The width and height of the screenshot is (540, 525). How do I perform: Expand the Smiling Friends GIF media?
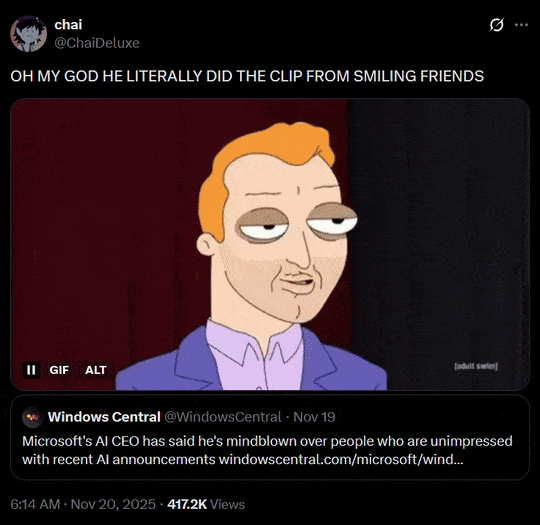click(x=270, y=244)
